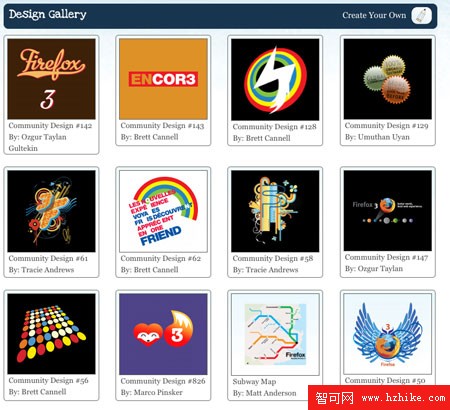This screenshot has width=450, height=410.
Task: Open the orange swirl graffiti design #61 thumbnail
Action: pyautogui.click(x=51, y=211)
